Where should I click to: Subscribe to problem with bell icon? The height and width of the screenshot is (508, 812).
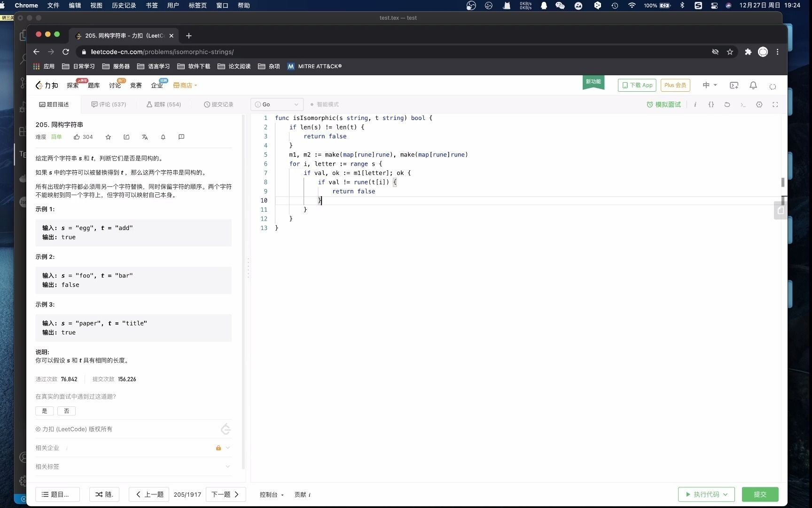(163, 137)
